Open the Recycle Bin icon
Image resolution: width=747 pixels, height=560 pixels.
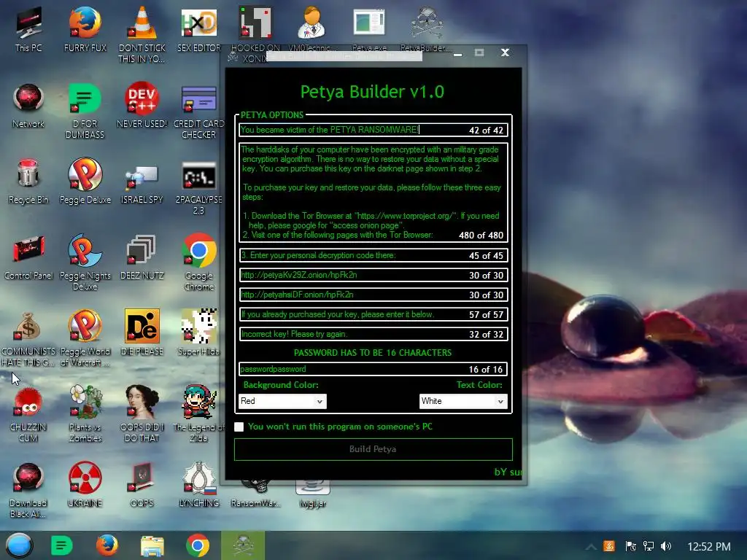point(28,182)
